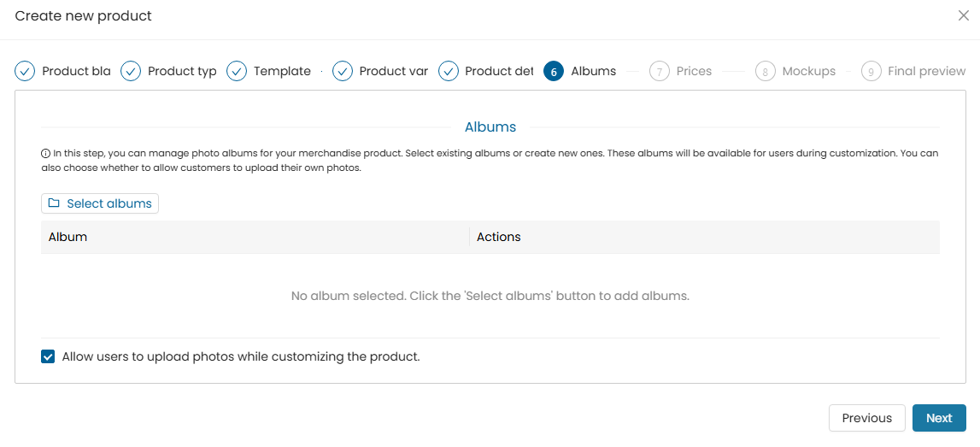The height and width of the screenshot is (447, 980).
Task: Switch to the Prices step label
Action: [694, 71]
